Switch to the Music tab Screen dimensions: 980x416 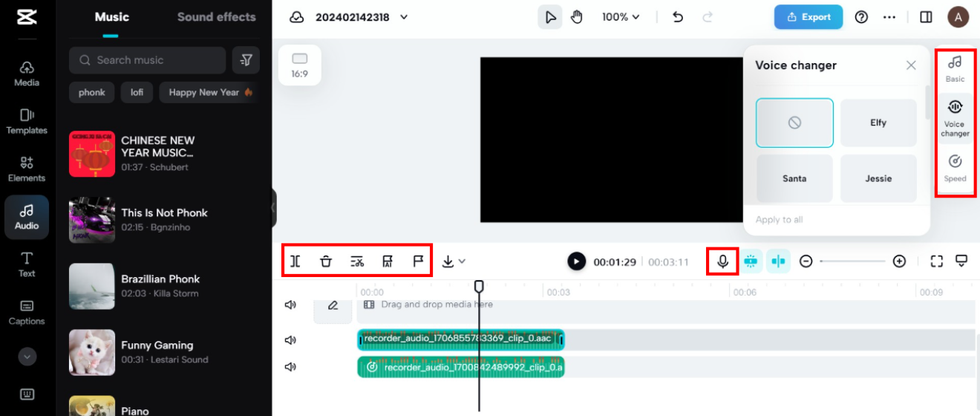(111, 16)
